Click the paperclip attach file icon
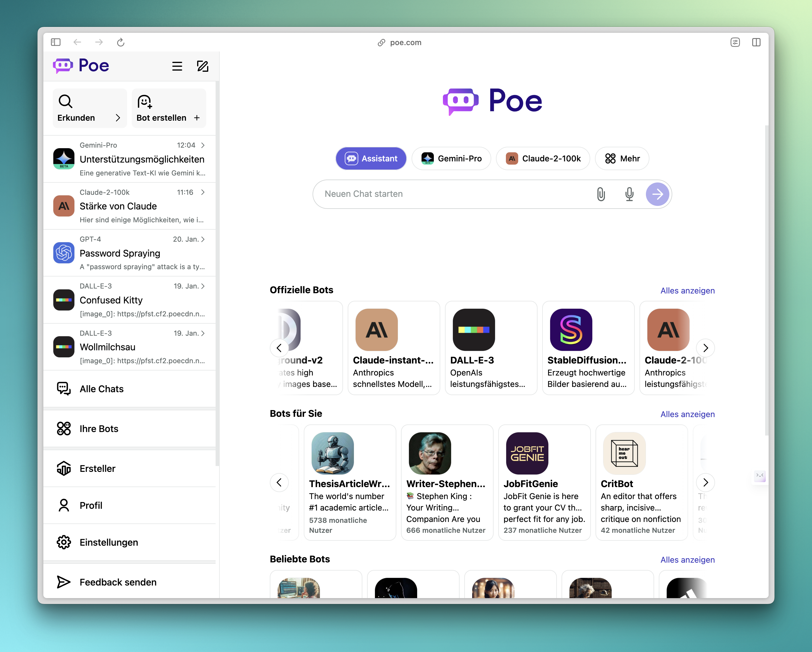 coord(601,194)
